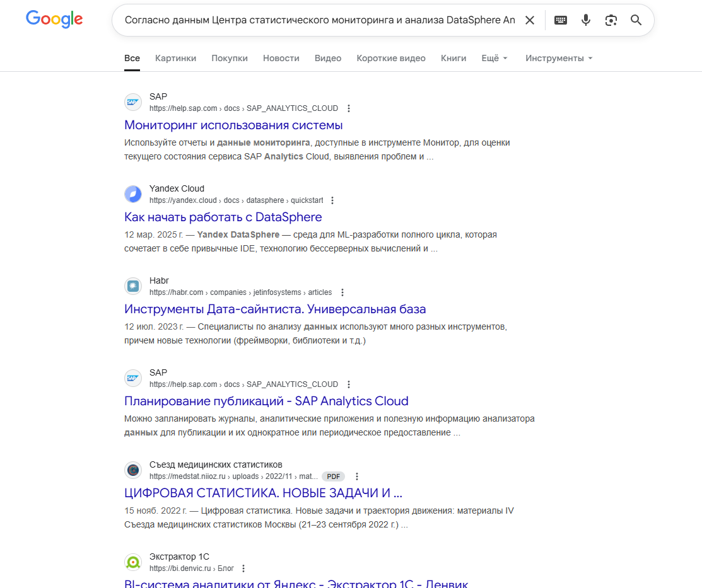The width and height of the screenshot is (702, 588).
Task: Switch to the "Новости" tab
Action: click(281, 58)
